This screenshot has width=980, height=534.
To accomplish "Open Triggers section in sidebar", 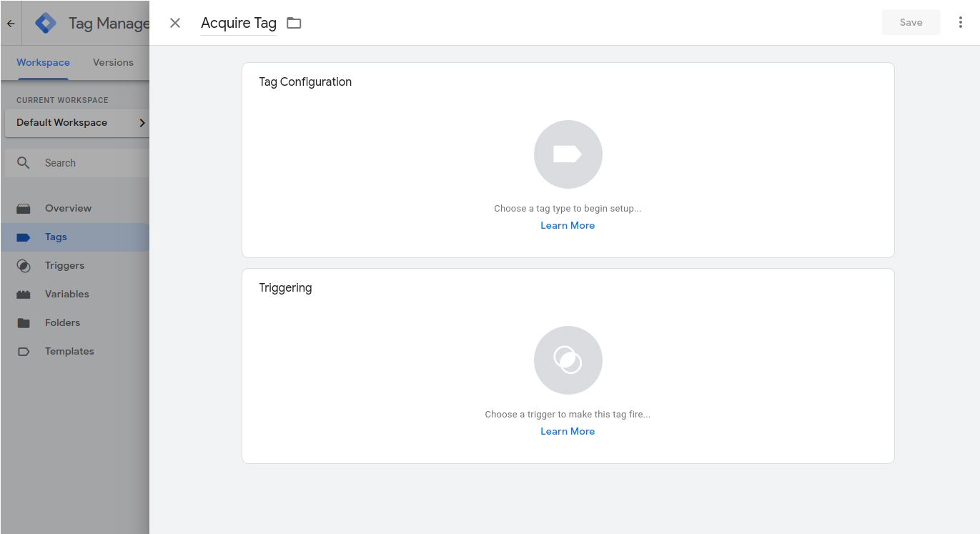I will click(x=64, y=265).
